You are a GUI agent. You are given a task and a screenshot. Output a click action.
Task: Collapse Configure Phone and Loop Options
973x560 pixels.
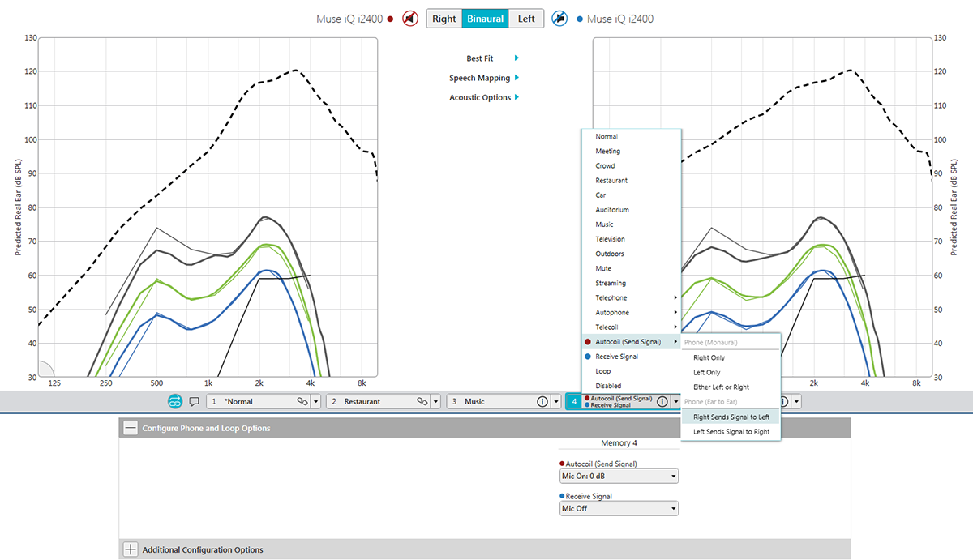point(131,428)
